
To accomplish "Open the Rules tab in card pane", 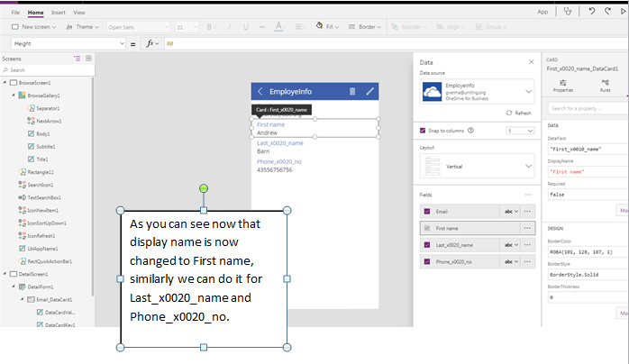I will [x=605, y=86].
